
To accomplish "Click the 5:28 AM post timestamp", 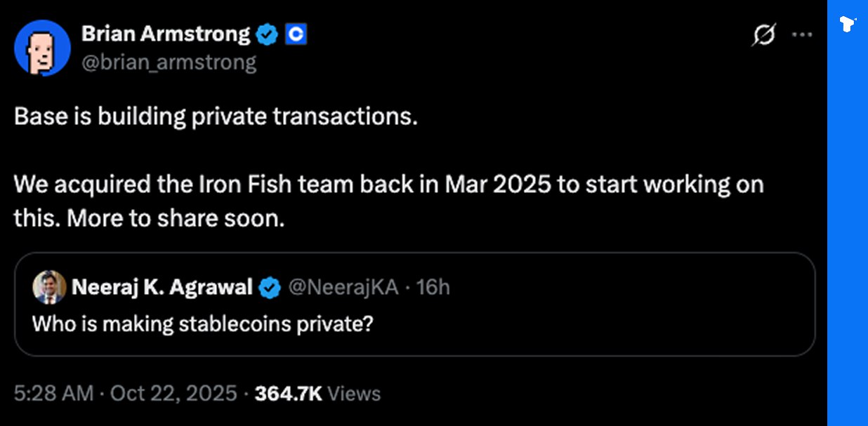I will [x=53, y=393].
